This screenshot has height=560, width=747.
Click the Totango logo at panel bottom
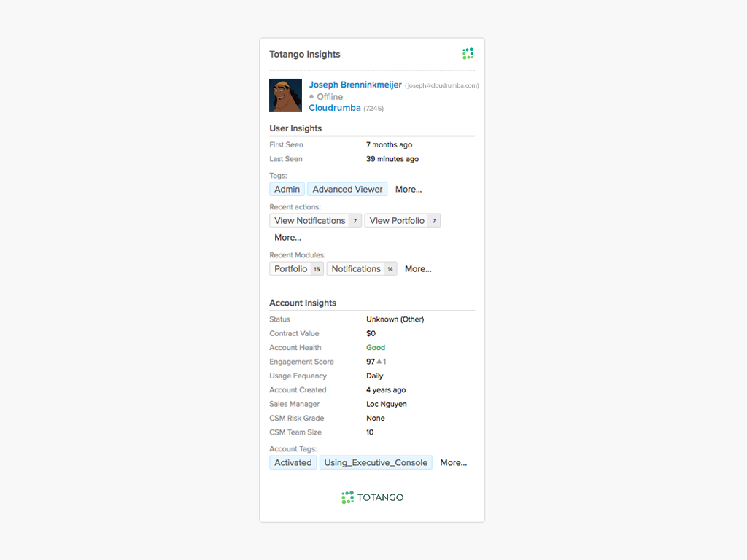(372, 497)
